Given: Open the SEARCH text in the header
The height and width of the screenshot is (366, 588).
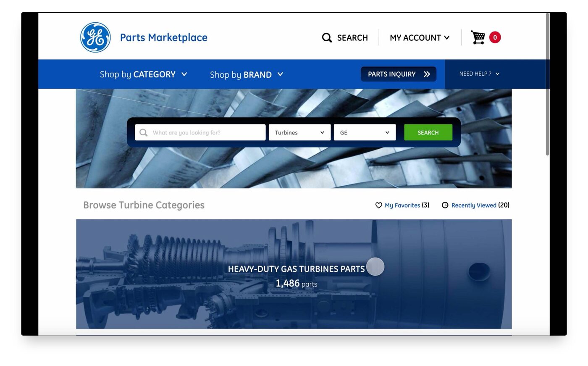Looking at the screenshot, I should [352, 38].
